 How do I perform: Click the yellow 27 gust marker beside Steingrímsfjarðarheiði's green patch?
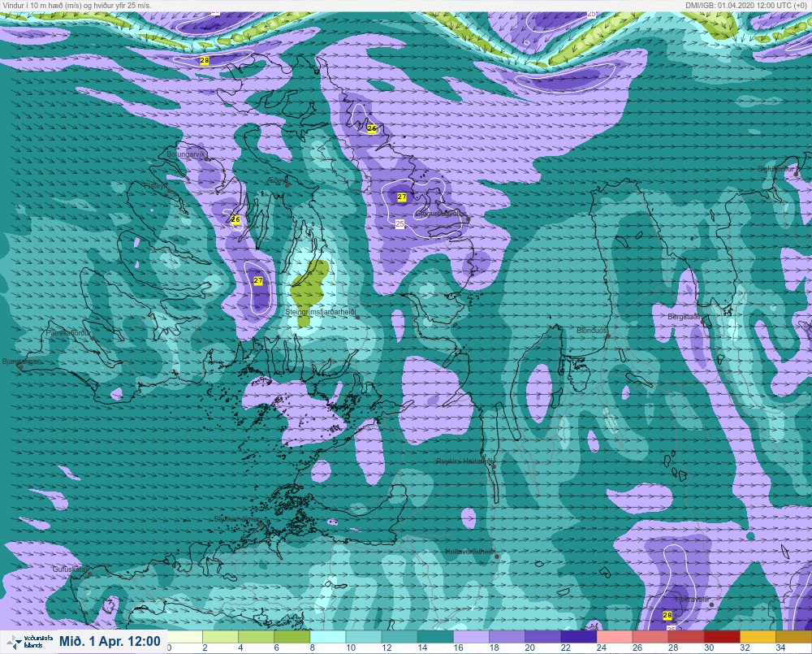[x=258, y=281]
